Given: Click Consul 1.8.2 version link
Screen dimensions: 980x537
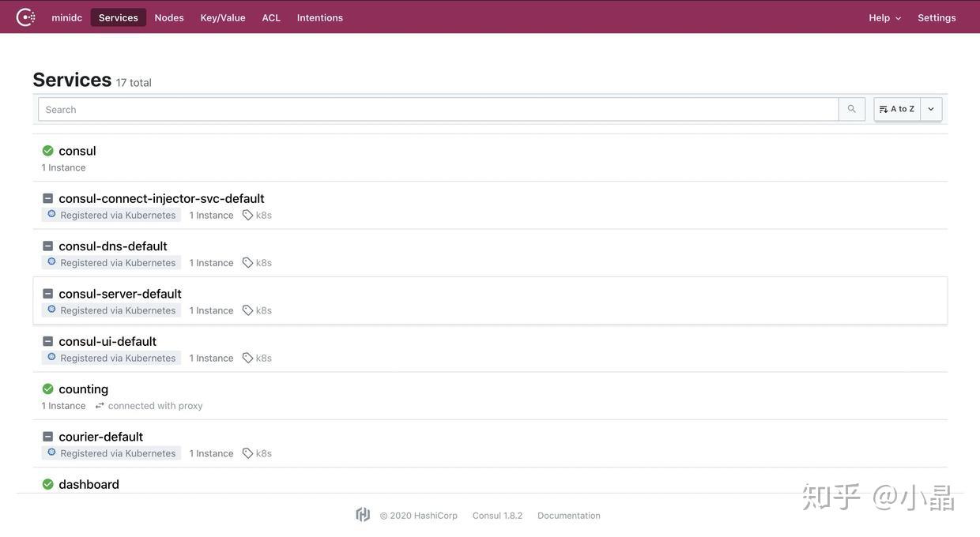Looking at the screenshot, I should [x=498, y=516].
